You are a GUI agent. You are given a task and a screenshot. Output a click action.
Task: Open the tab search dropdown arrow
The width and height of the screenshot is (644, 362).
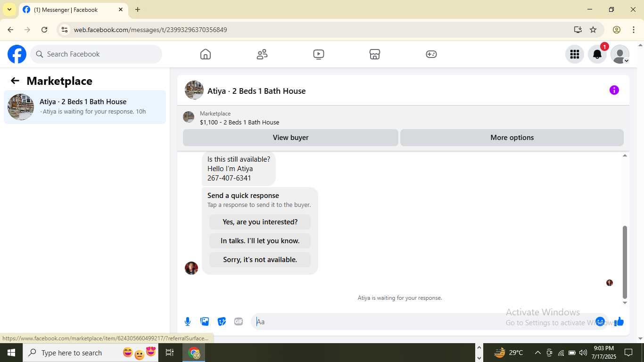[x=9, y=9]
